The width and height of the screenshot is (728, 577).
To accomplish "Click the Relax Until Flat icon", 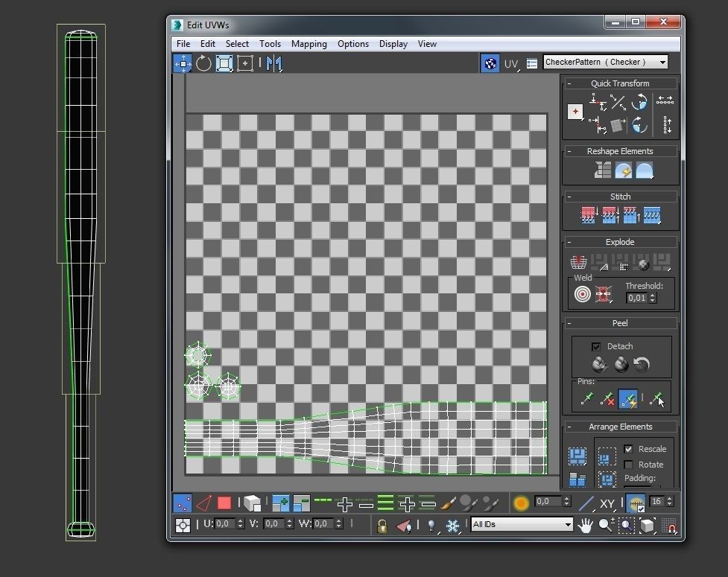I will (x=624, y=170).
